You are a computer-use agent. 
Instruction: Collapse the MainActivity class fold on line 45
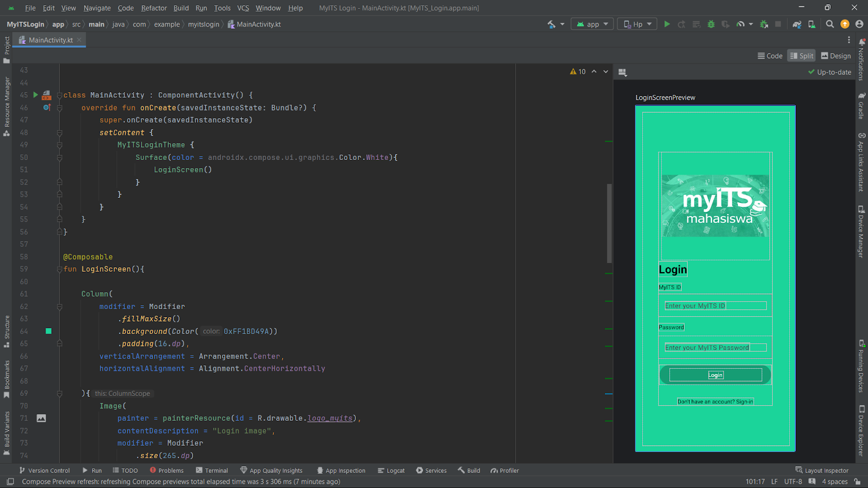click(59, 95)
